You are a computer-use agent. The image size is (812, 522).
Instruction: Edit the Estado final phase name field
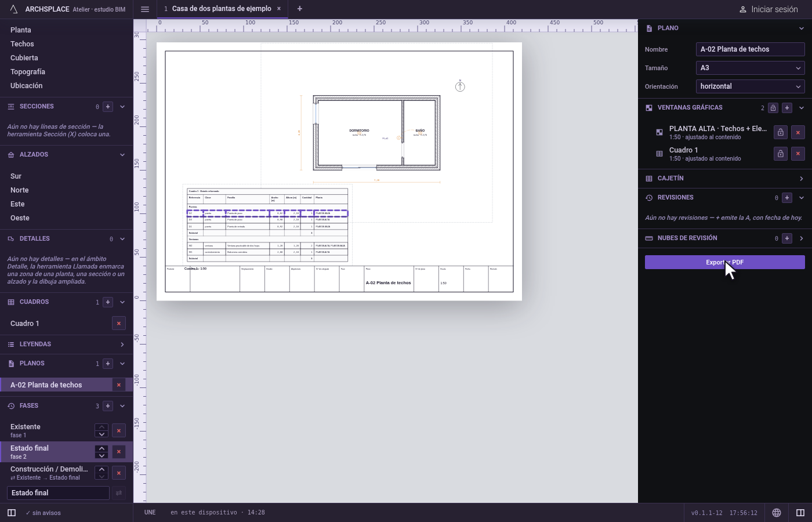(58, 493)
